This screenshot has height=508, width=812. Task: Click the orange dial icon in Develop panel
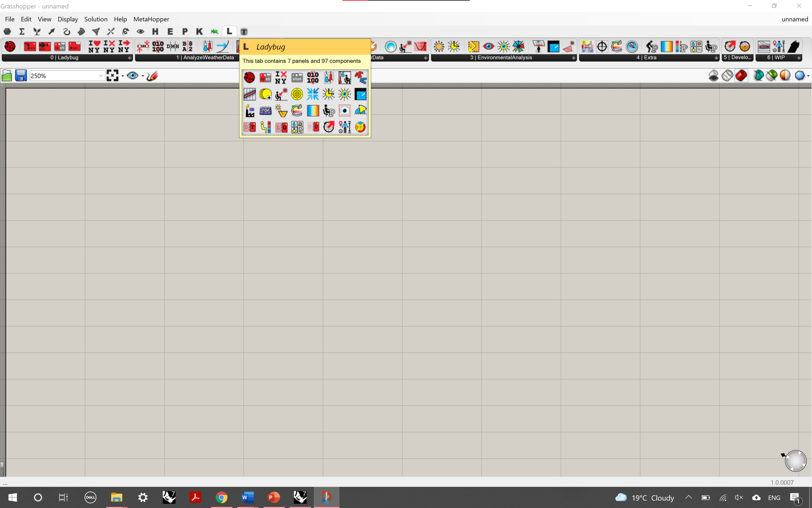click(744, 46)
